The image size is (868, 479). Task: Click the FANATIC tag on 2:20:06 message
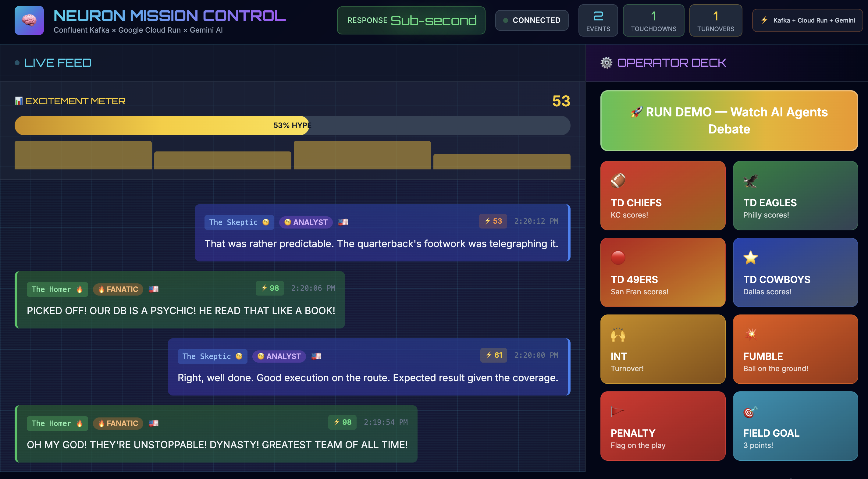118,289
